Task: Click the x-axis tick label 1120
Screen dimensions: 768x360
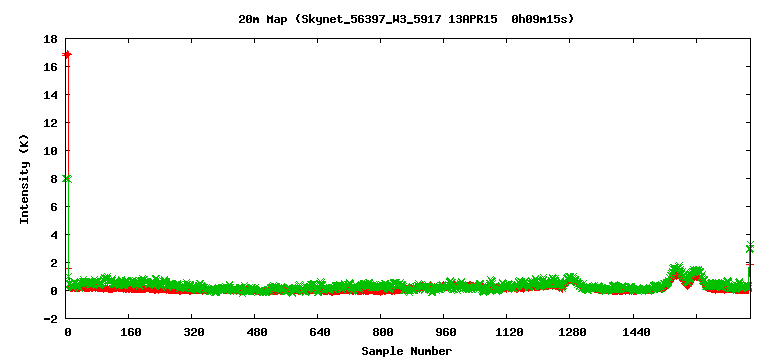Action: (509, 333)
